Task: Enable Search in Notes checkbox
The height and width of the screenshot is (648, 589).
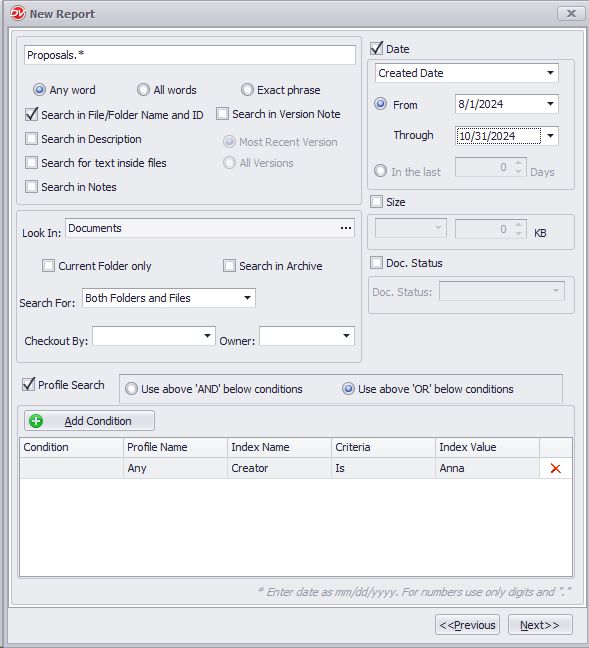Action: coord(31,186)
